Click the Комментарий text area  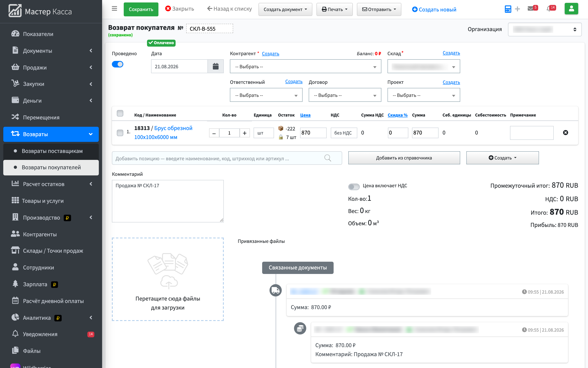click(x=168, y=201)
